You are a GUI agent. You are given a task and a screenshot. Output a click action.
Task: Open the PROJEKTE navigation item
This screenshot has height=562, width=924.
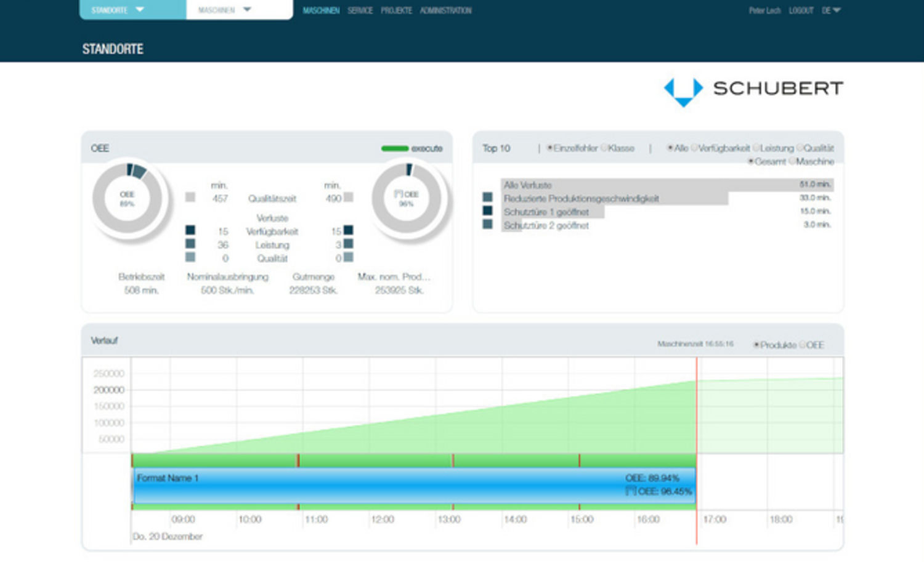coord(396,10)
